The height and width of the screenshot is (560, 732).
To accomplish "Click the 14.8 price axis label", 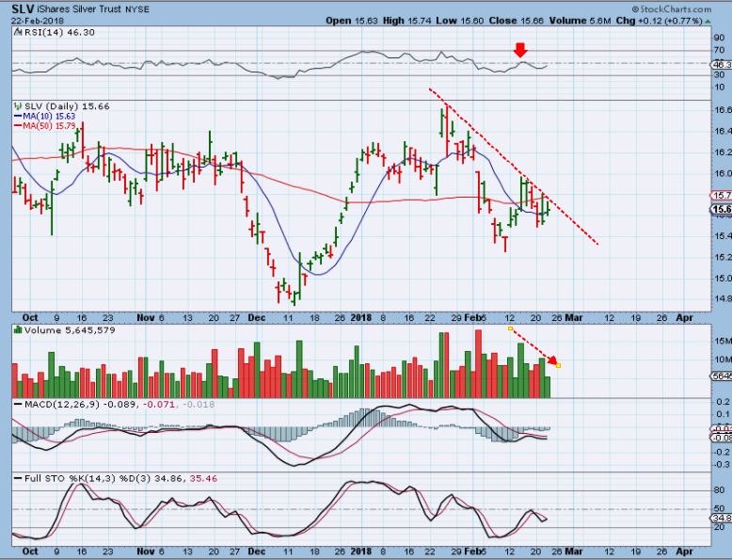I will point(723,298).
